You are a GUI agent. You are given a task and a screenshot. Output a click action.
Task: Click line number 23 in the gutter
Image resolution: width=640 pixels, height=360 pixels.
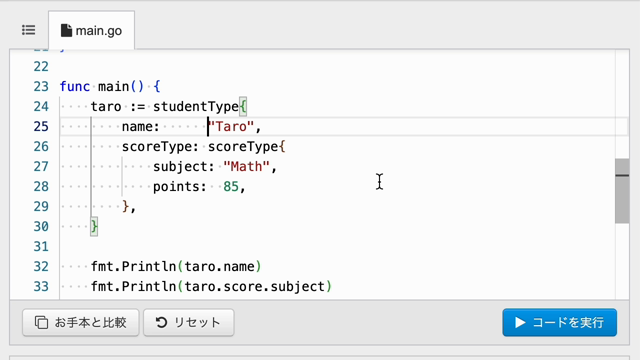(x=41, y=87)
